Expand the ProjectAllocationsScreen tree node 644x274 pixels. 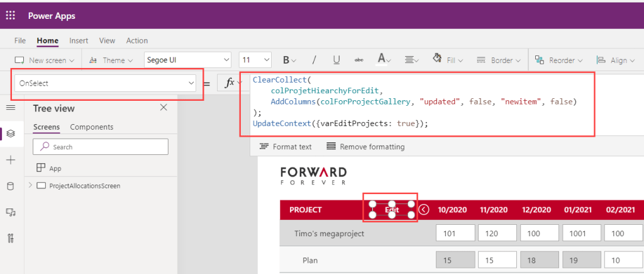[30, 186]
